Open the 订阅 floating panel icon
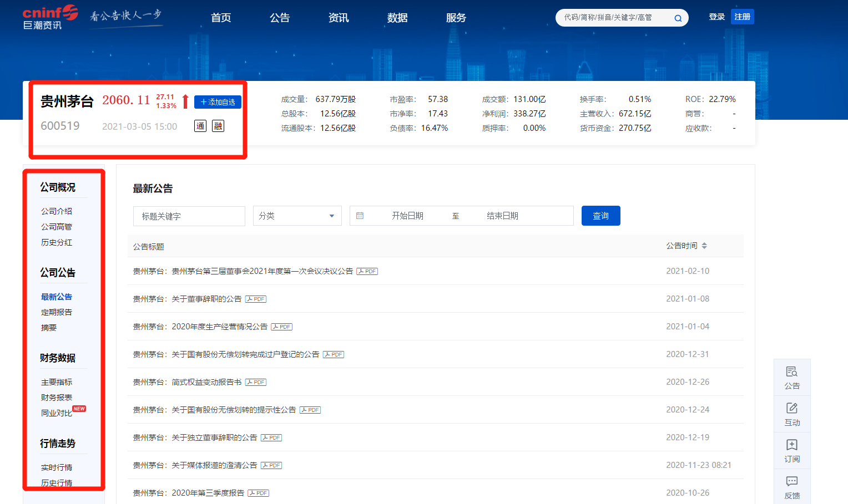The image size is (848, 504). coord(792,451)
